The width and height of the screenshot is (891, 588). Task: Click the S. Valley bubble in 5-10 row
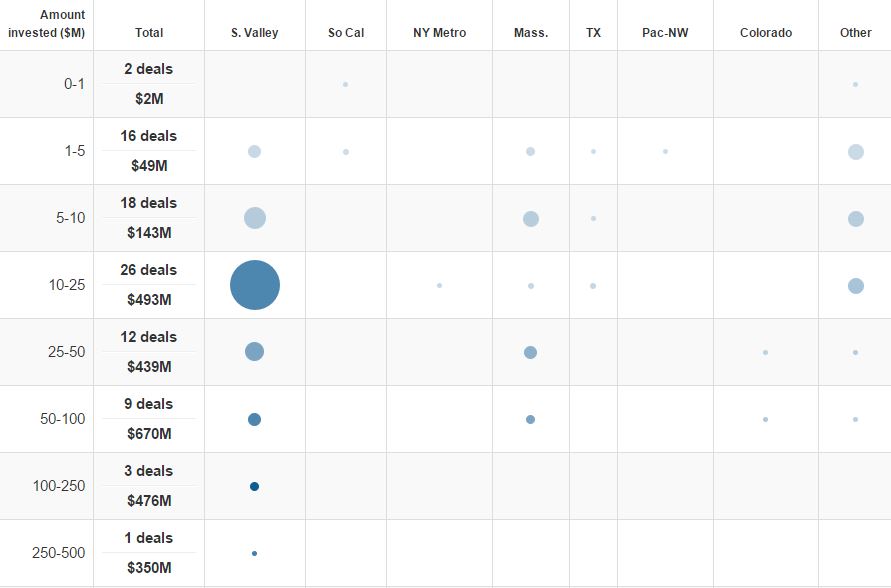tap(255, 218)
